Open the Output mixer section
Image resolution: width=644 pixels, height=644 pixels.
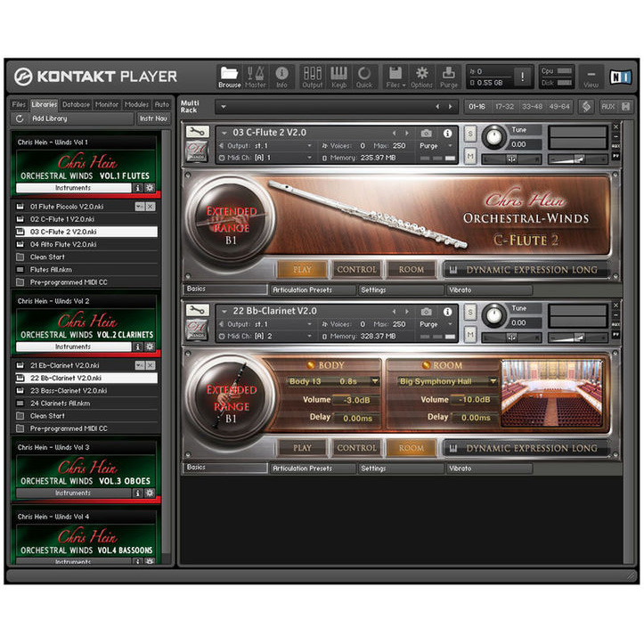[312, 77]
